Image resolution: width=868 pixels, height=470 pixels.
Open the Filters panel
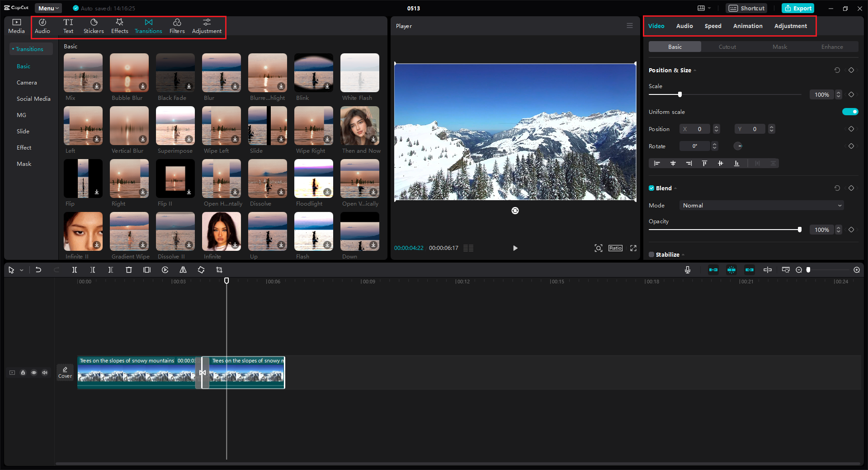coord(177,26)
